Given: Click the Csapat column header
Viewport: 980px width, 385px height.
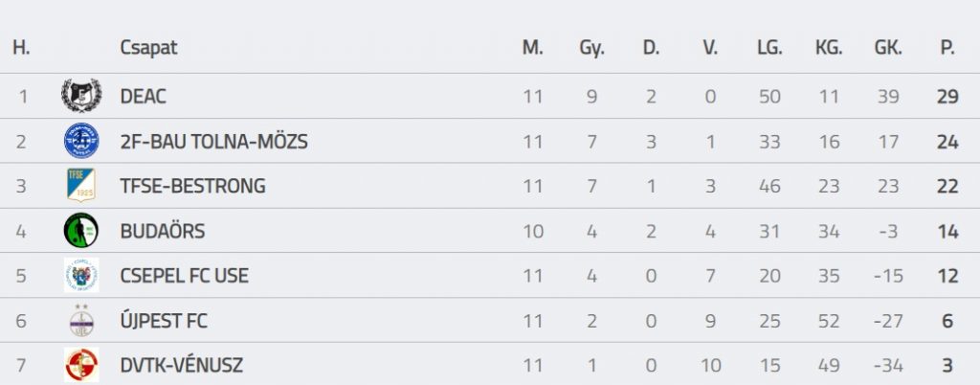Looking at the screenshot, I should pos(148,48).
